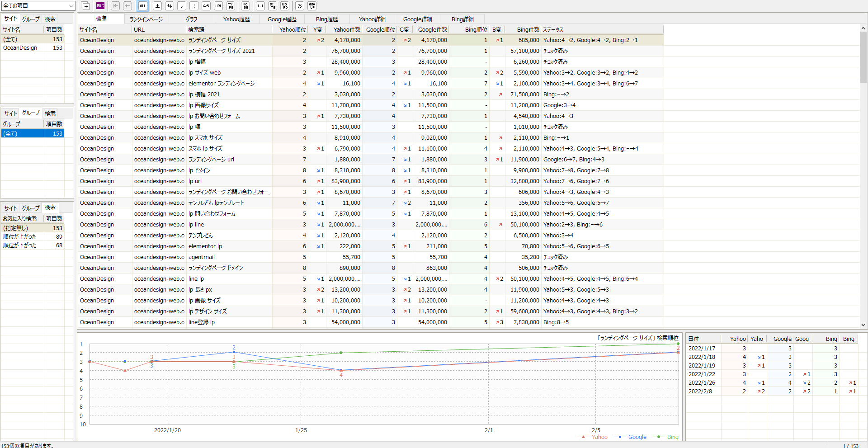
Task: Sort by the サイト名 column header
Action: (105, 29)
